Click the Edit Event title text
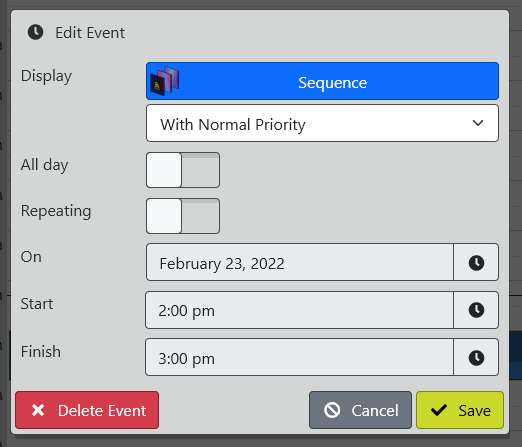 point(90,33)
